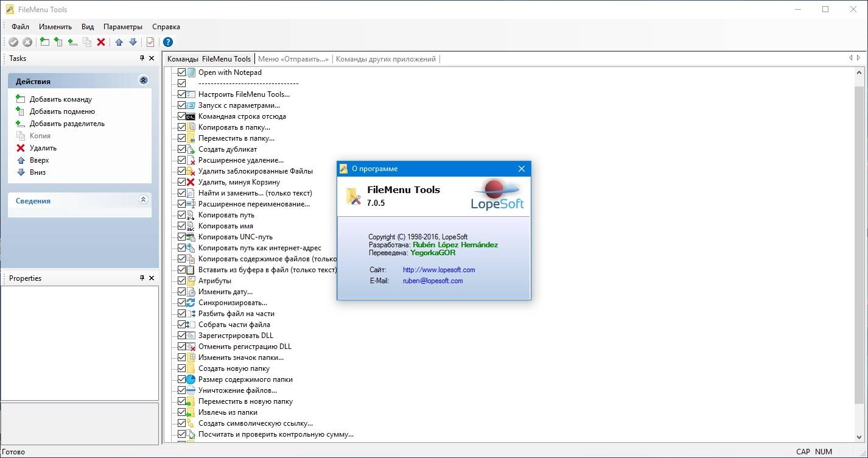Screen dimensions: 868x458
Task: Close the Properties panel
Action: [x=152, y=278]
